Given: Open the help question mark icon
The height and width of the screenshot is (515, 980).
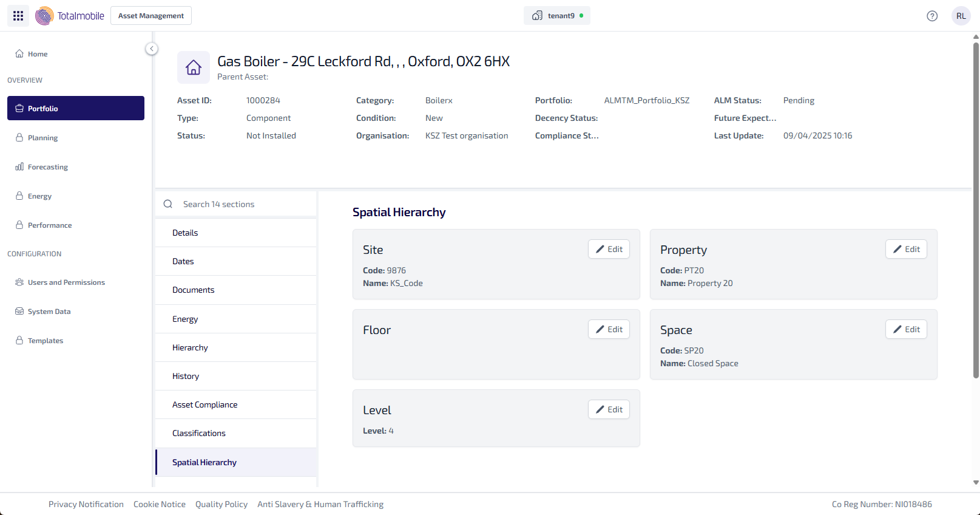Looking at the screenshot, I should (932, 16).
